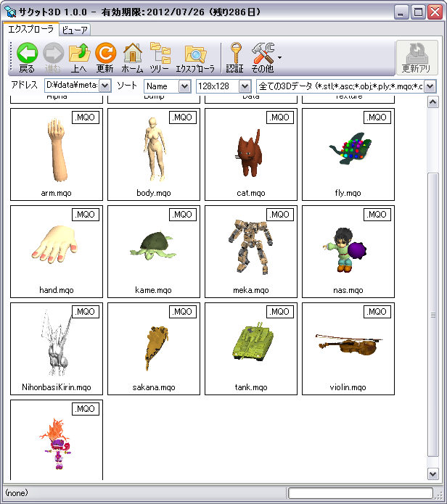Open the 128x128 thumbnail size dropdown
Viewport: 447px width, 504px height.
point(245,86)
